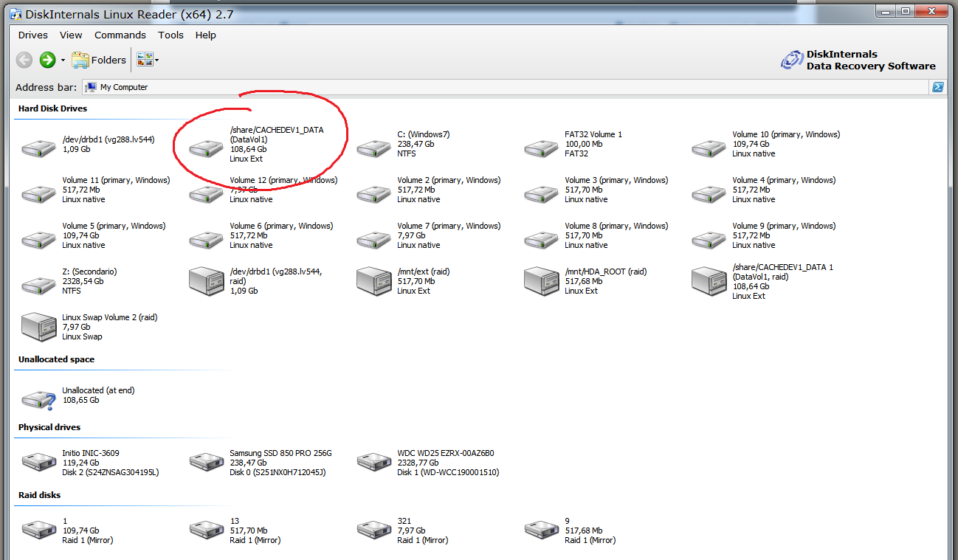Open the Tools menu
This screenshot has height=560, width=958.
tap(170, 35)
